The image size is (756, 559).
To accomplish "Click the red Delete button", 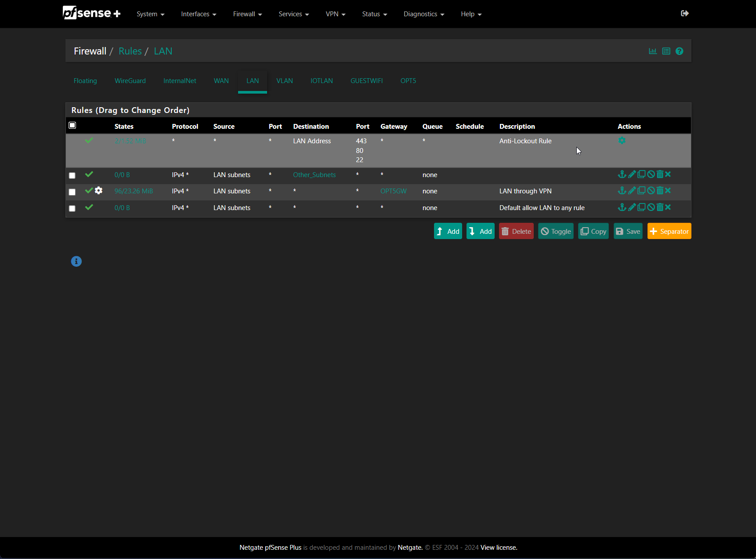I will 516,231.
